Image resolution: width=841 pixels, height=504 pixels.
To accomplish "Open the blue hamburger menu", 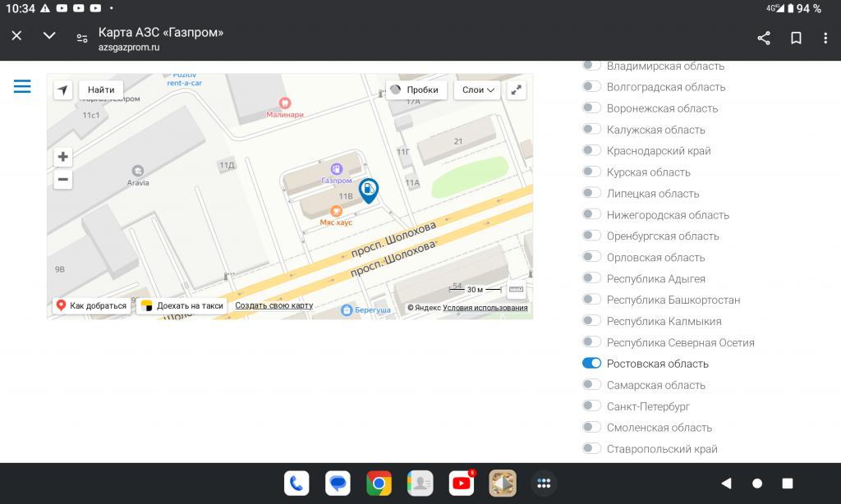I will click(22, 86).
